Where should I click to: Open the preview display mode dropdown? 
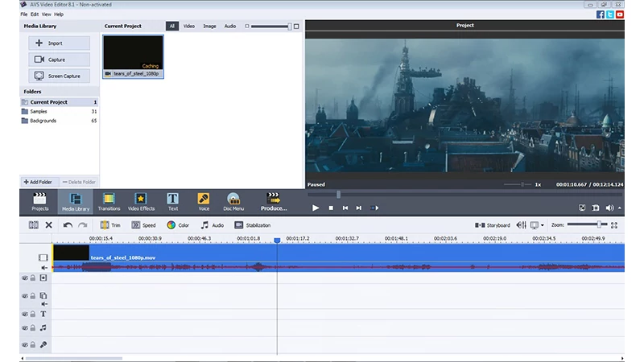542,225
